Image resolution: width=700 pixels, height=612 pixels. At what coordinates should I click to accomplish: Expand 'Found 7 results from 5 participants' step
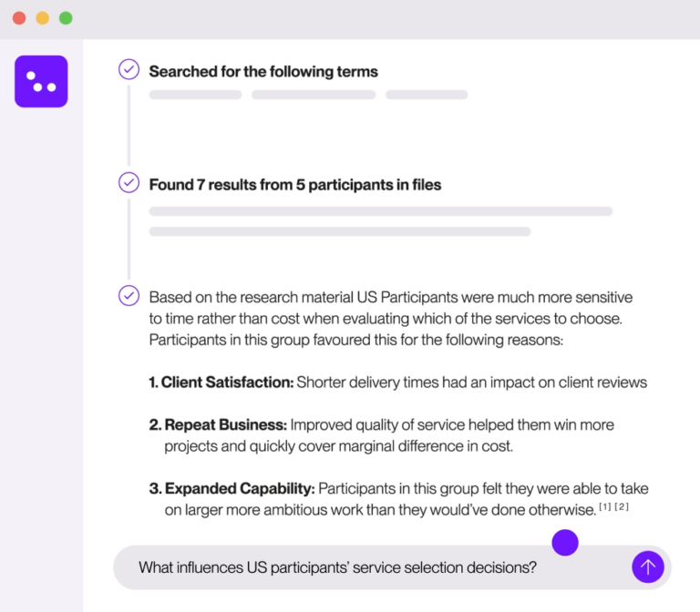click(x=294, y=185)
